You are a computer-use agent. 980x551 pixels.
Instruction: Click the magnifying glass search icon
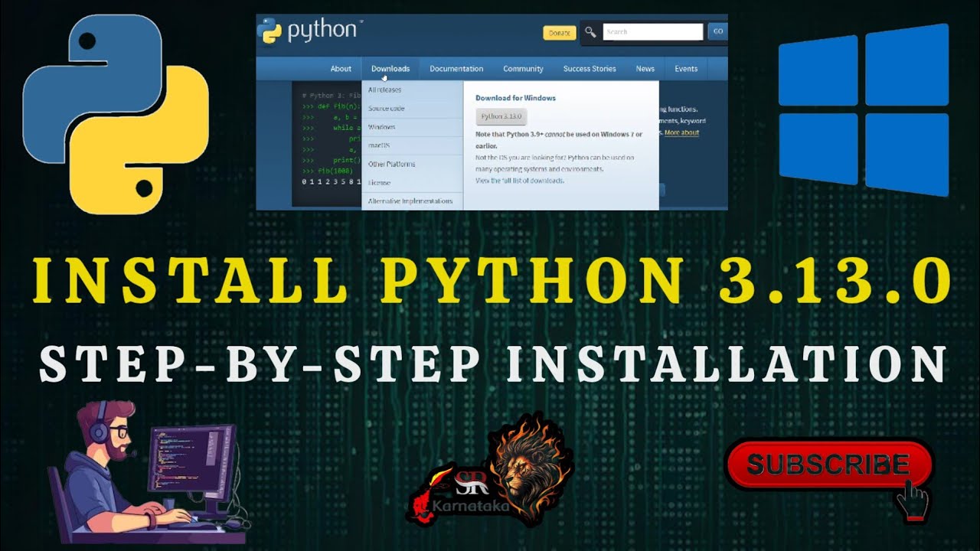point(590,32)
